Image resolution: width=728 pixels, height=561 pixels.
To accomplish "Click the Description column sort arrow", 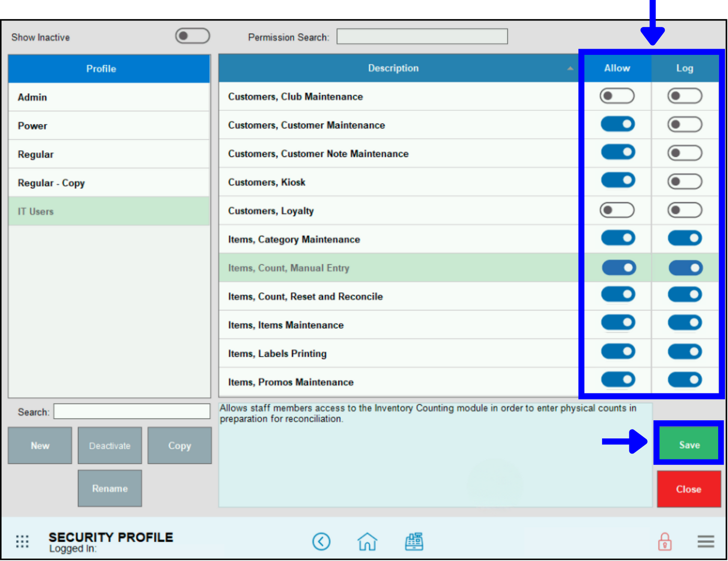I will point(570,69).
